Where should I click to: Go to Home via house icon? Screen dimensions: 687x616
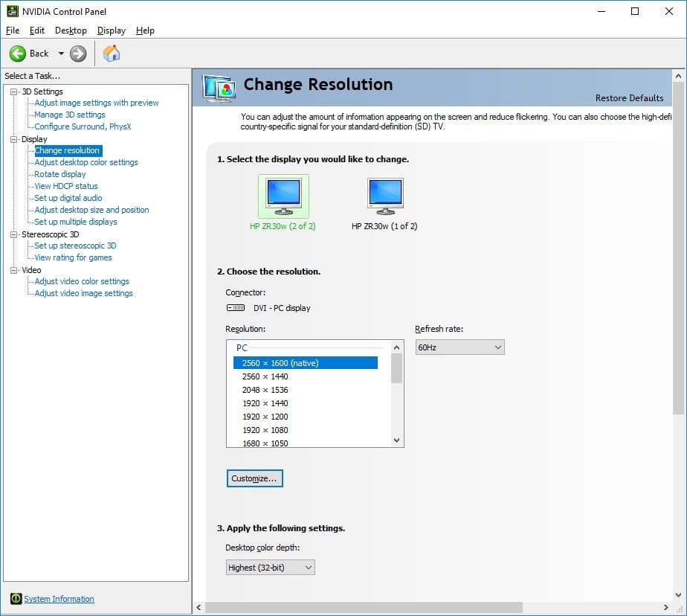pos(112,53)
